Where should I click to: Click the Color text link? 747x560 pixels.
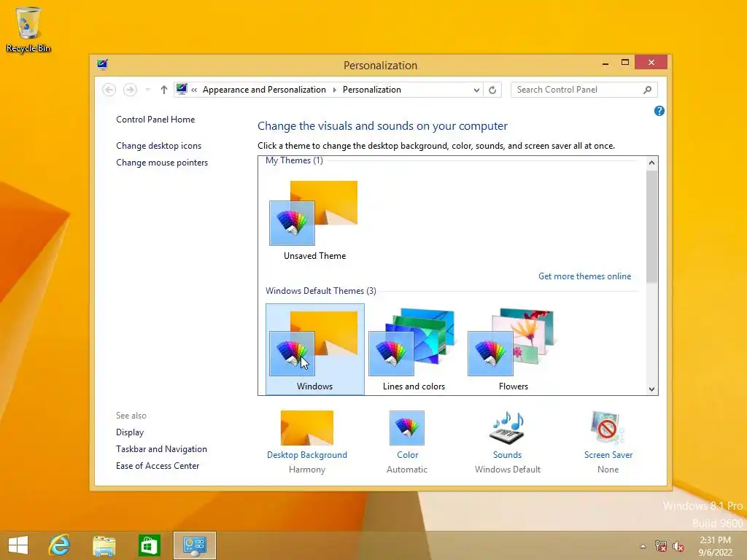(x=407, y=455)
